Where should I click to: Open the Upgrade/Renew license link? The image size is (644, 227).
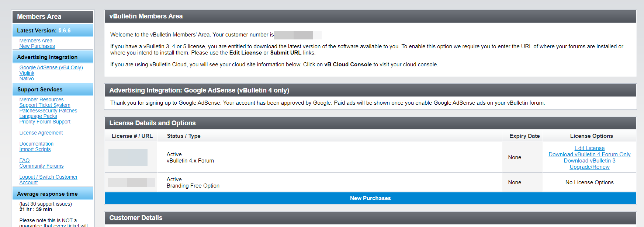click(589, 167)
